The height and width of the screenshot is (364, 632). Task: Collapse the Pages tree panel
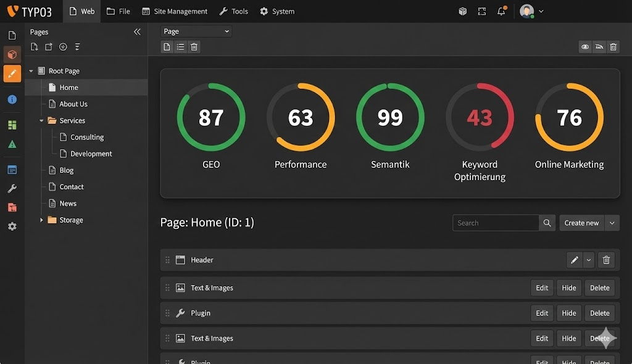[137, 31]
